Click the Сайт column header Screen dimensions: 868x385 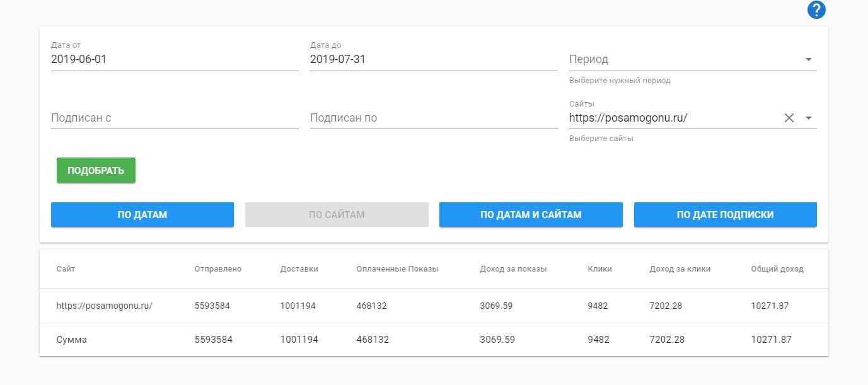coord(66,269)
